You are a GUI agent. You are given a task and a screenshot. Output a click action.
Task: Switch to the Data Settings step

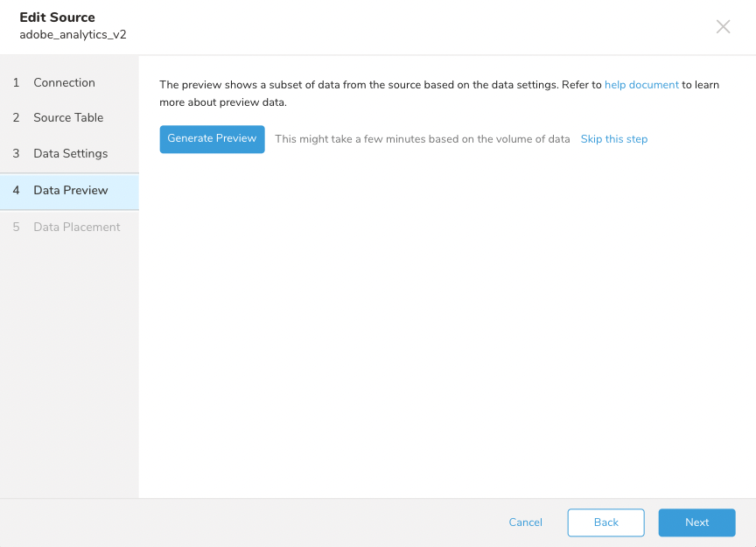[x=70, y=153]
